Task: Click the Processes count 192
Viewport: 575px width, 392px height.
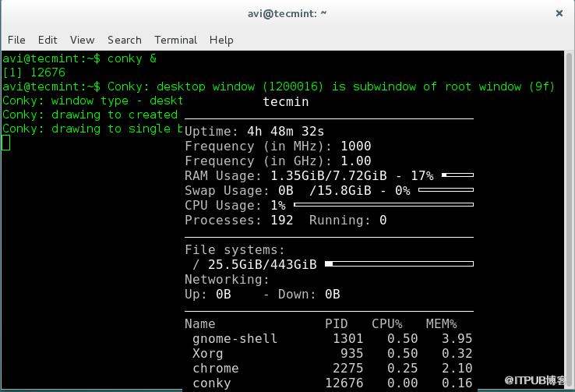Action: tap(281, 220)
